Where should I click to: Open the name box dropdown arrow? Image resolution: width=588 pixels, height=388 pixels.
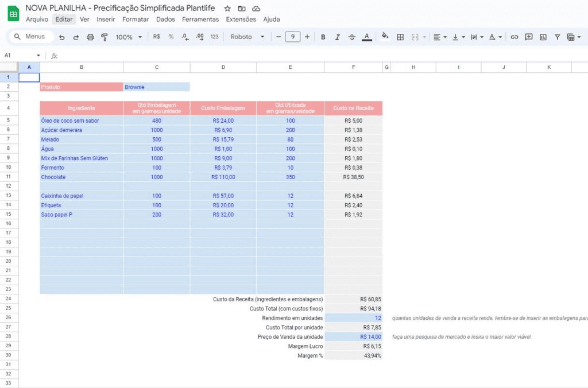(x=38, y=56)
